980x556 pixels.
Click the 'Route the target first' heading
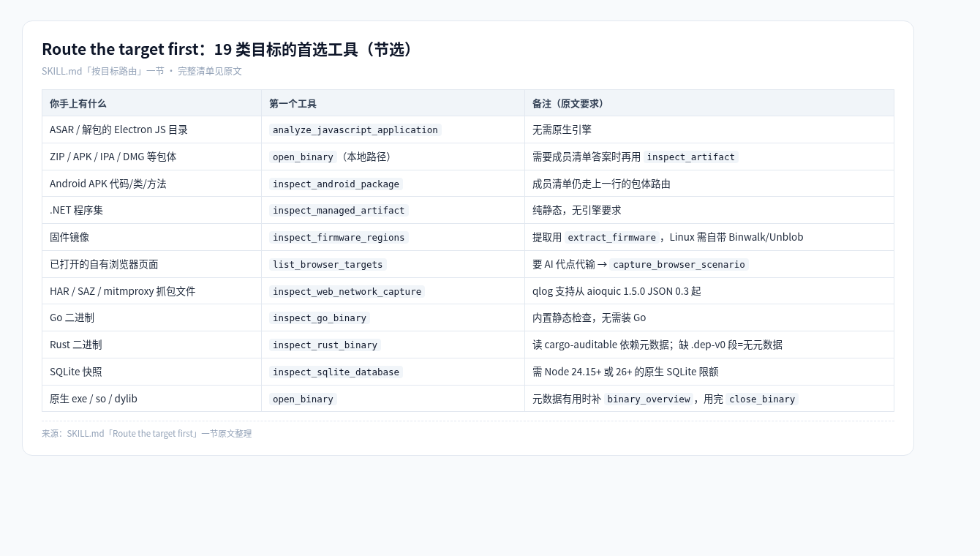coord(230,49)
